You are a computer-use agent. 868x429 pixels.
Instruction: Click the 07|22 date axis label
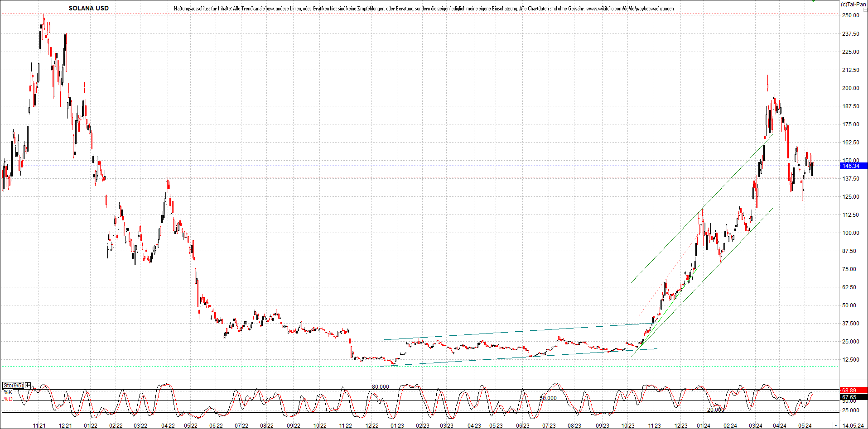(x=241, y=426)
